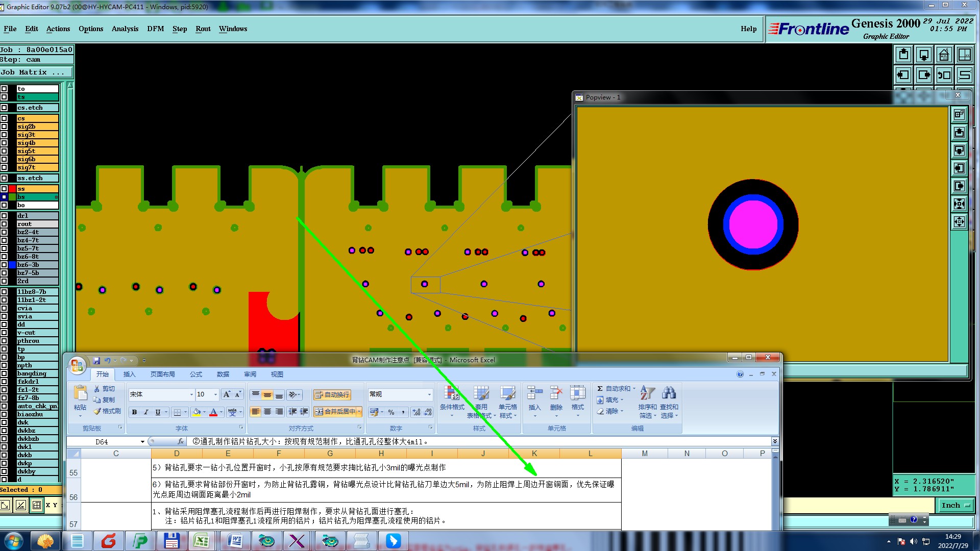The width and height of the screenshot is (980, 551).
Task: Open the font name 宋体 dropdown
Action: click(191, 394)
